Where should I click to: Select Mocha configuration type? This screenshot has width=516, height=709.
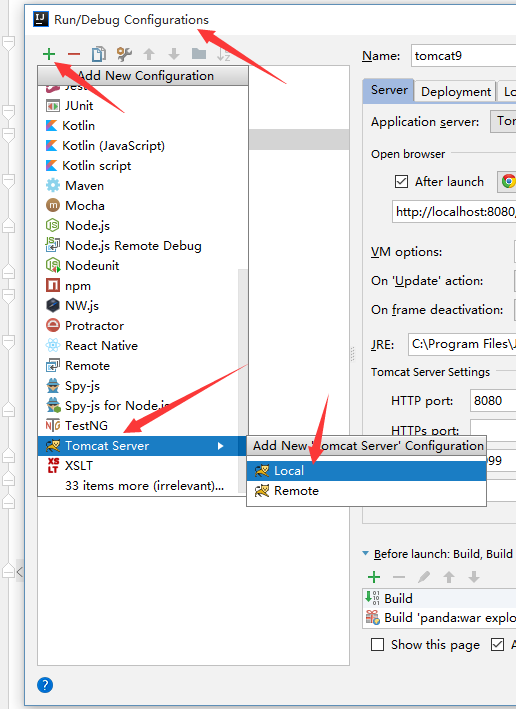coord(142,206)
